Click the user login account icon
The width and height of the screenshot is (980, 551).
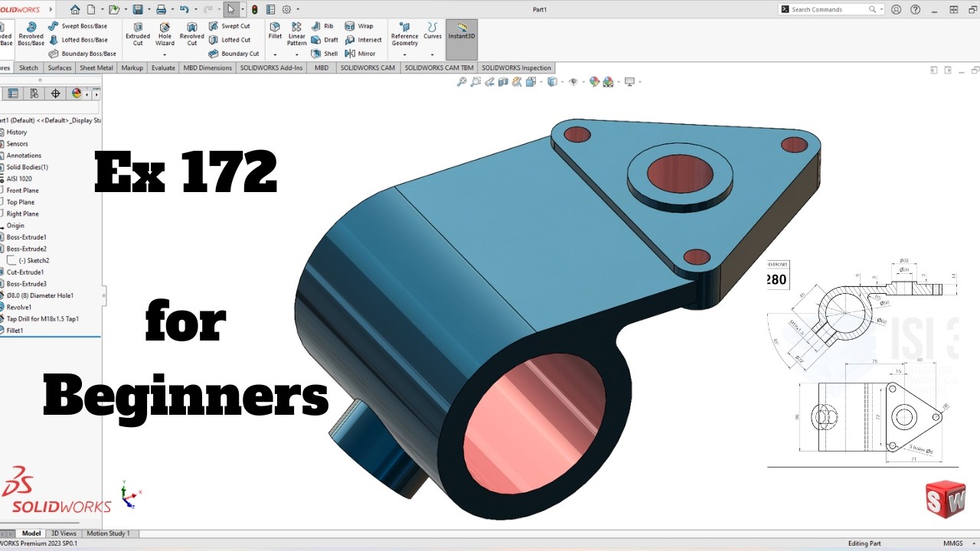point(897,9)
